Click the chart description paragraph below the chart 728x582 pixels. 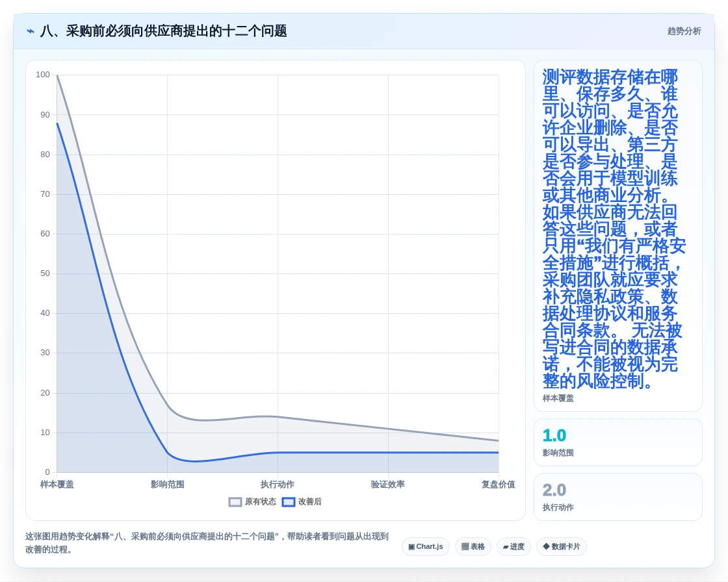[207, 543]
